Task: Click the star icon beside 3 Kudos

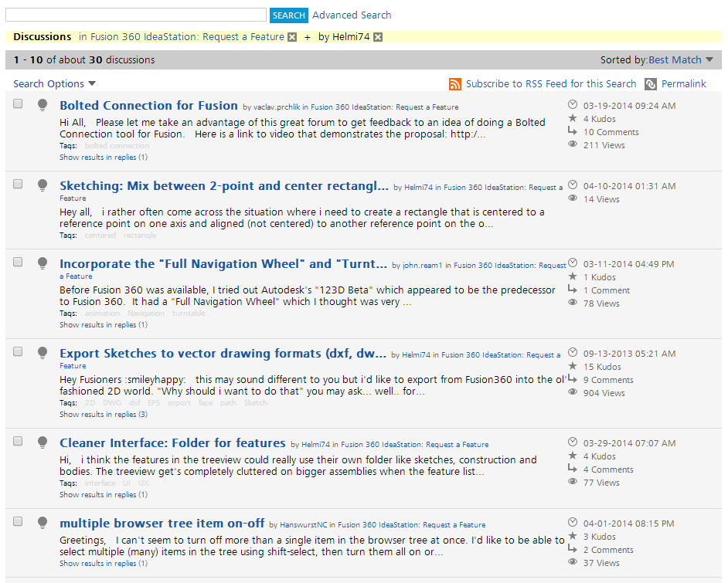Action: pyautogui.click(x=573, y=536)
